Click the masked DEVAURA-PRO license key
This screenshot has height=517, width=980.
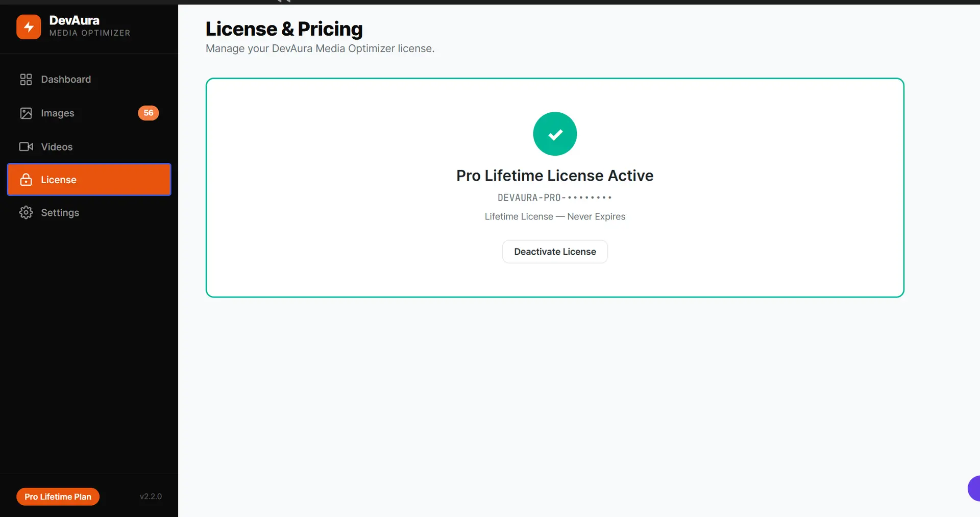point(555,198)
